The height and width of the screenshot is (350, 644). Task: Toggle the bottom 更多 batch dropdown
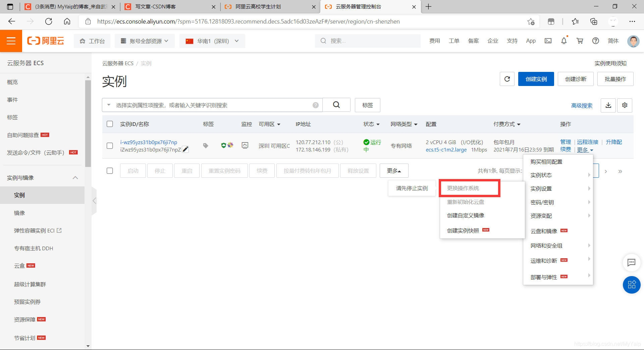pos(394,171)
